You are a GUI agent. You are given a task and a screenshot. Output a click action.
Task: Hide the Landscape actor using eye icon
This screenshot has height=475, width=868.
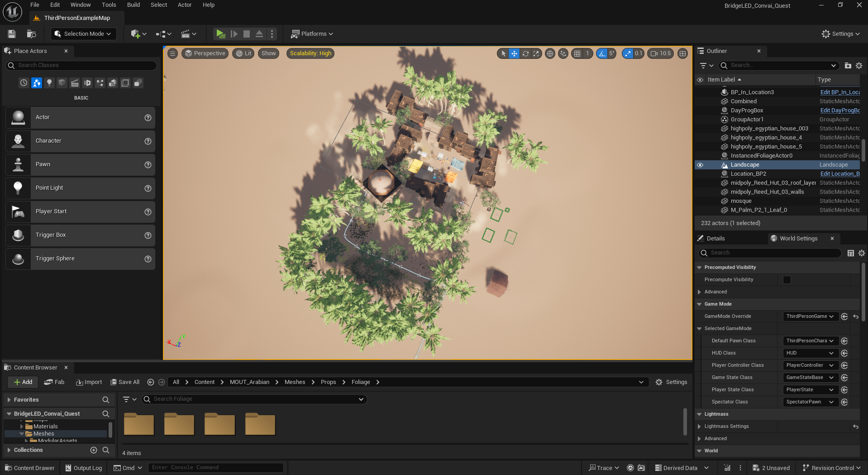(700, 165)
